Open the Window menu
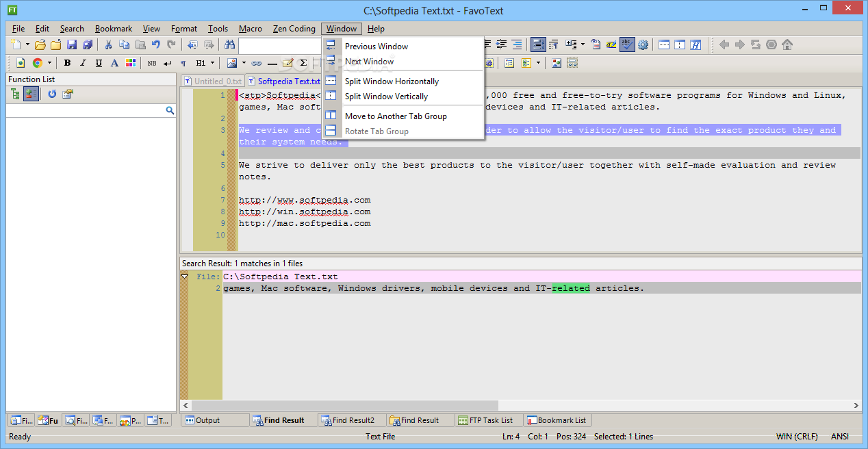 [342, 29]
